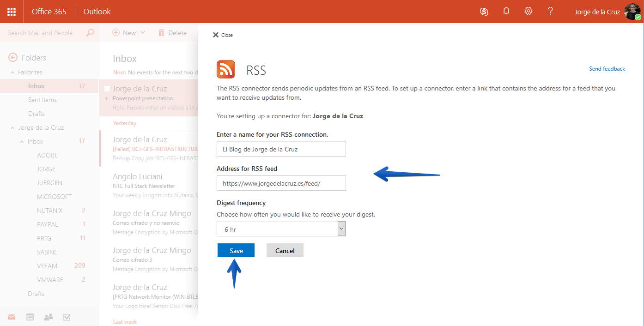Open the help question mark
644x326 pixels.
(550, 11)
